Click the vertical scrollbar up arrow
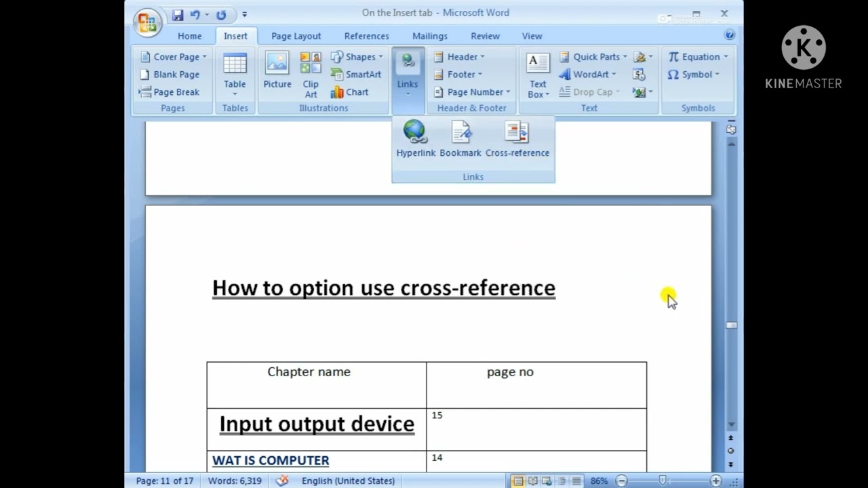Viewport: 868px width, 488px height. tap(731, 143)
